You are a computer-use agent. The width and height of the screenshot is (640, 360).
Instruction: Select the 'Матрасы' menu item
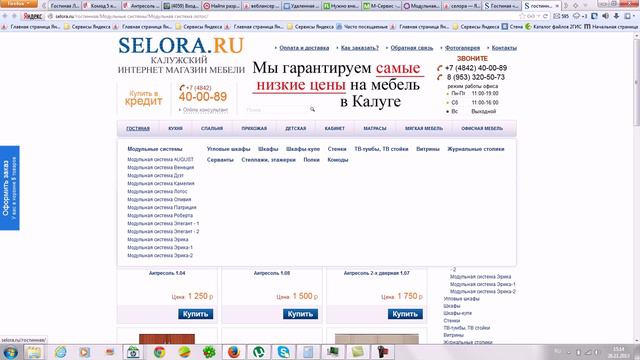(375, 128)
